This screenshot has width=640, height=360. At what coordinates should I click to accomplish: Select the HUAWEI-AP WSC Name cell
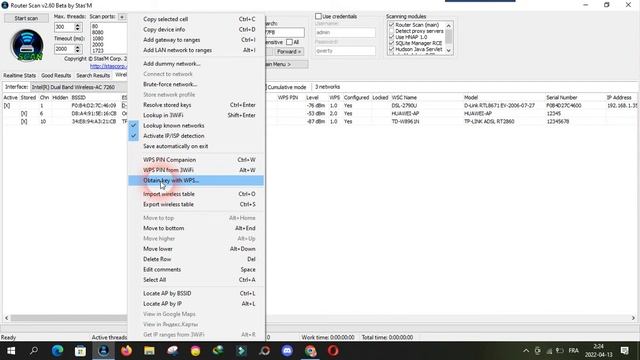(405, 113)
